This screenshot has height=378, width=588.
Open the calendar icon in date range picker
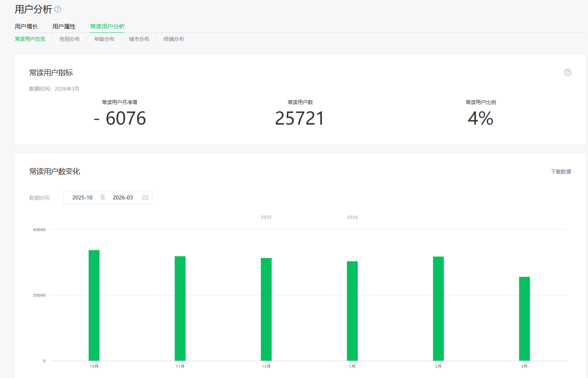pyautogui.click(x=145, y=197)
